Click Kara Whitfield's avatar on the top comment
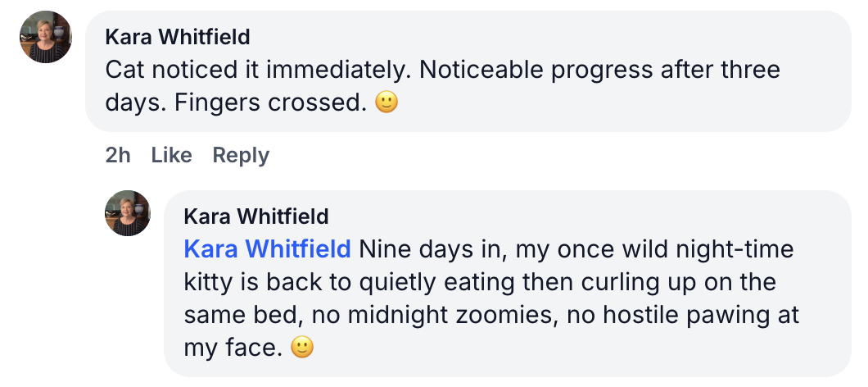The width and height of the screenshot is (868, 387). [x=46, y=37]
